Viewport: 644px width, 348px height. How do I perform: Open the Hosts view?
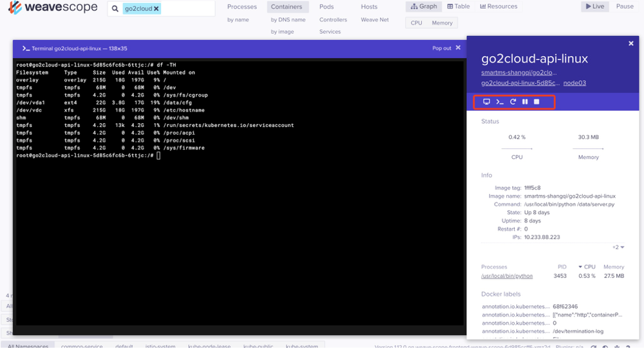coord(369,6)
